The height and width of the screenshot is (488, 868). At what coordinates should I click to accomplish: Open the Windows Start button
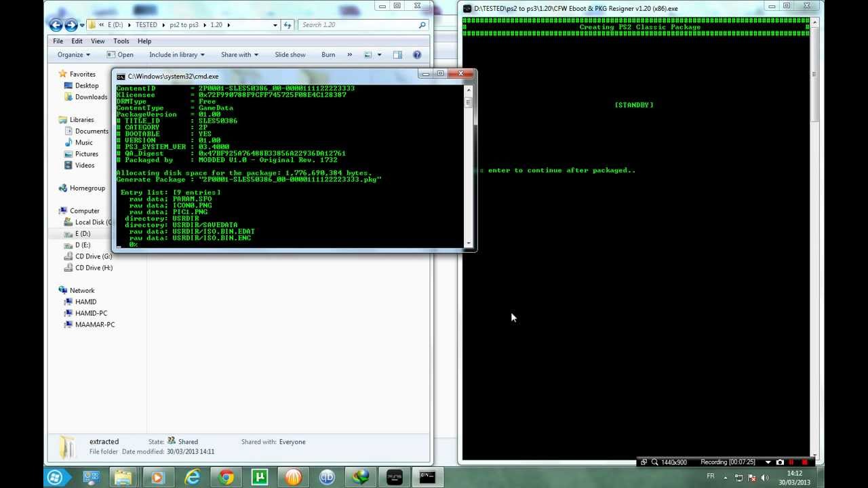pos(55,478)
